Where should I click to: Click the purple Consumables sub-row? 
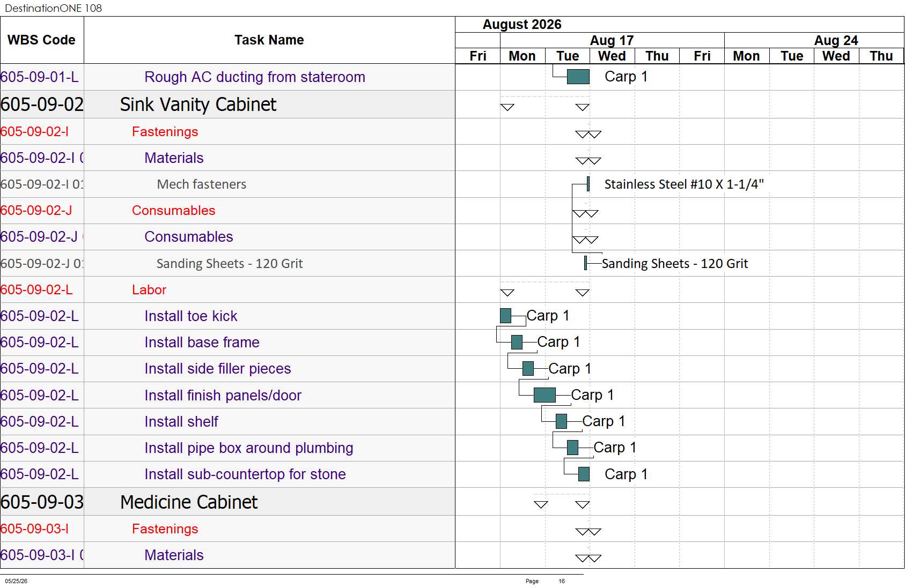189,237
